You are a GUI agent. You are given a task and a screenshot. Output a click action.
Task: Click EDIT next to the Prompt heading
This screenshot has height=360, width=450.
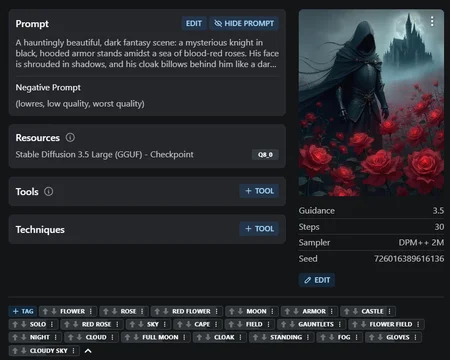194,23
